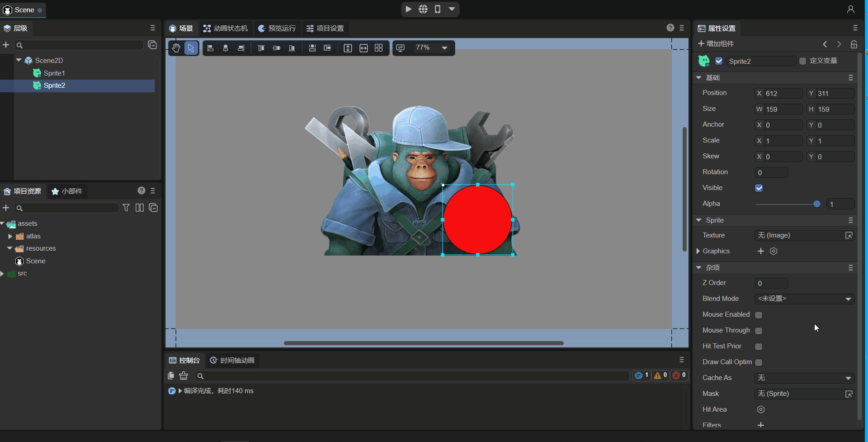Image resolution: width=868 pixels, height=442 pixels.
Task: Click the filter icon in project assets
Action: pos(126,208)
